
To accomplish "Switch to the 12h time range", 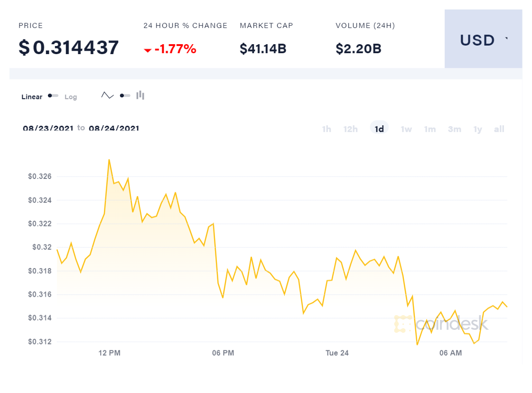I will pyautogui.click(x=350, y=129).
